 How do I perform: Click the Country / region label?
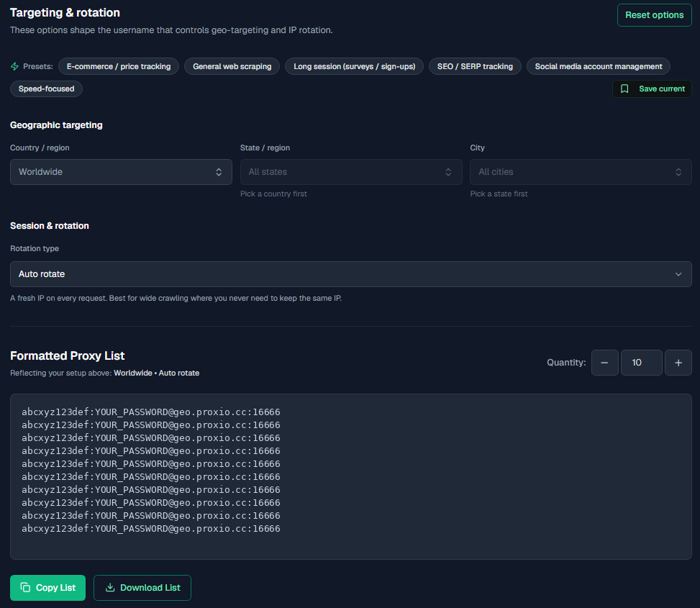coord(40,148)
